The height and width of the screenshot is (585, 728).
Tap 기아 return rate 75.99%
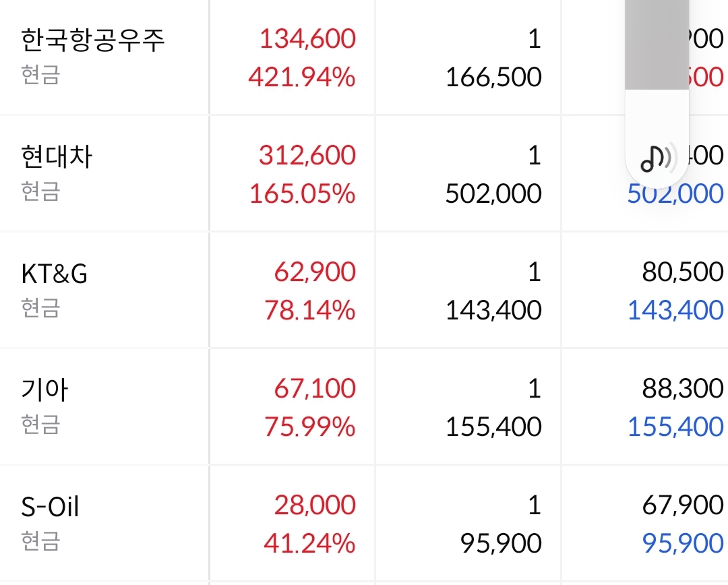[309, 427]
